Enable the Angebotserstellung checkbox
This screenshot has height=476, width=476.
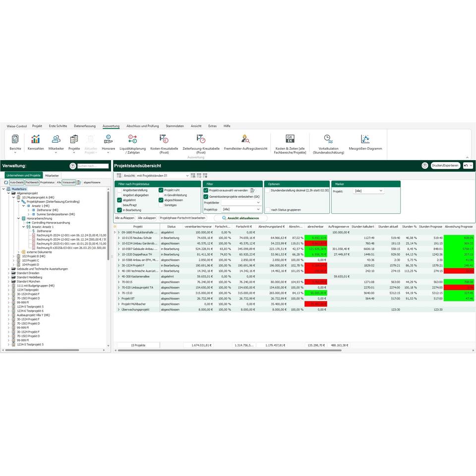119,190
